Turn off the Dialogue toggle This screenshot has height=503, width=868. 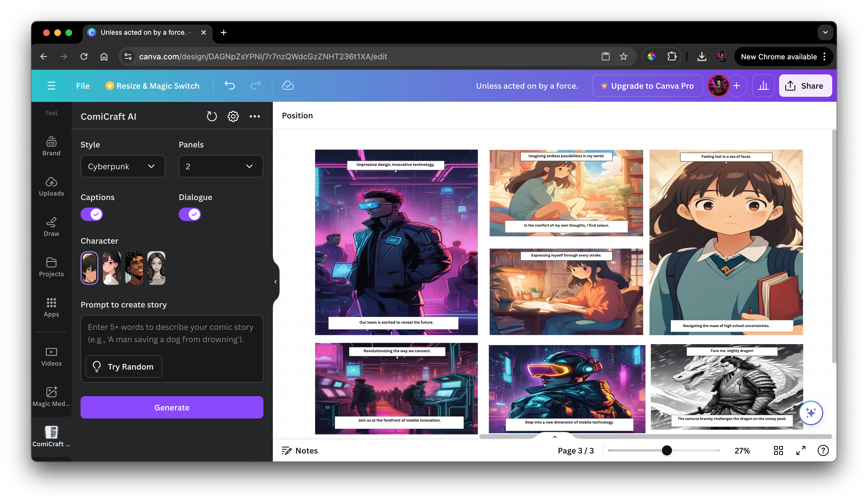(190, 214)
